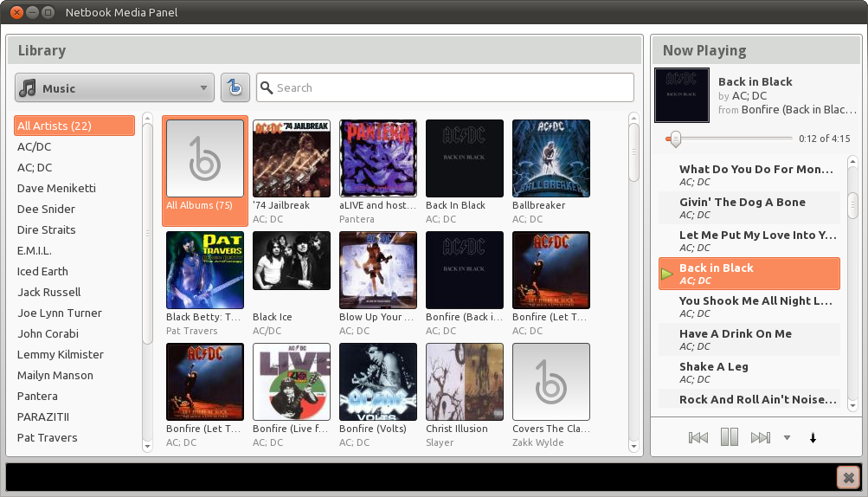Open the Black Betty Pat Travers album
The width and height of the screenshot is (868, 497).
click(205, 270)
